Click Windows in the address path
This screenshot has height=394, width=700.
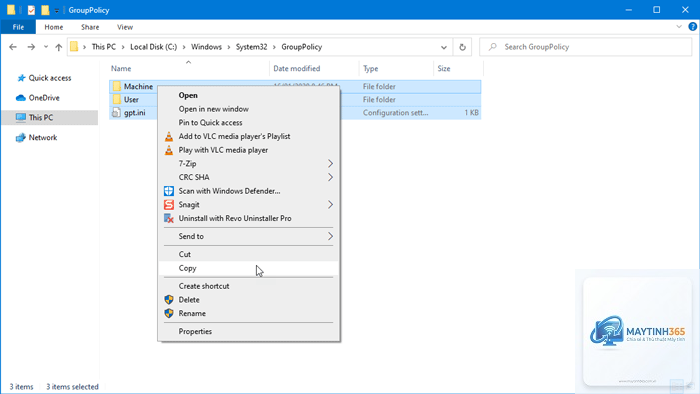(206, 47)
